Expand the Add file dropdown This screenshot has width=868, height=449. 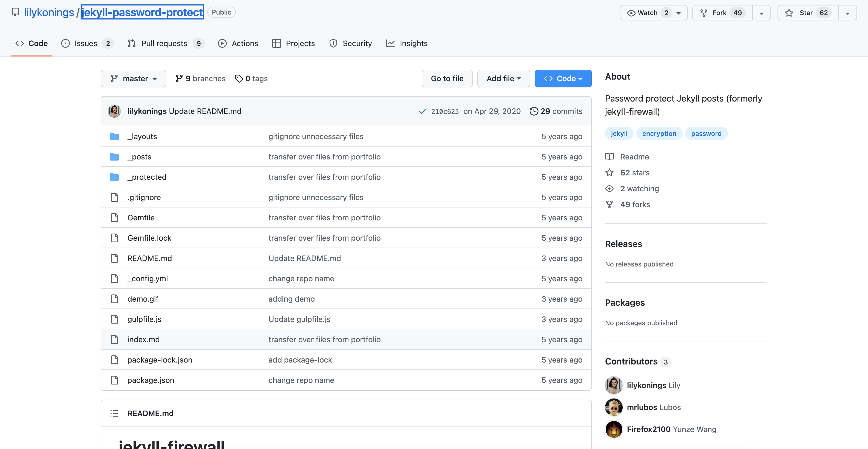tap(503, 78)
